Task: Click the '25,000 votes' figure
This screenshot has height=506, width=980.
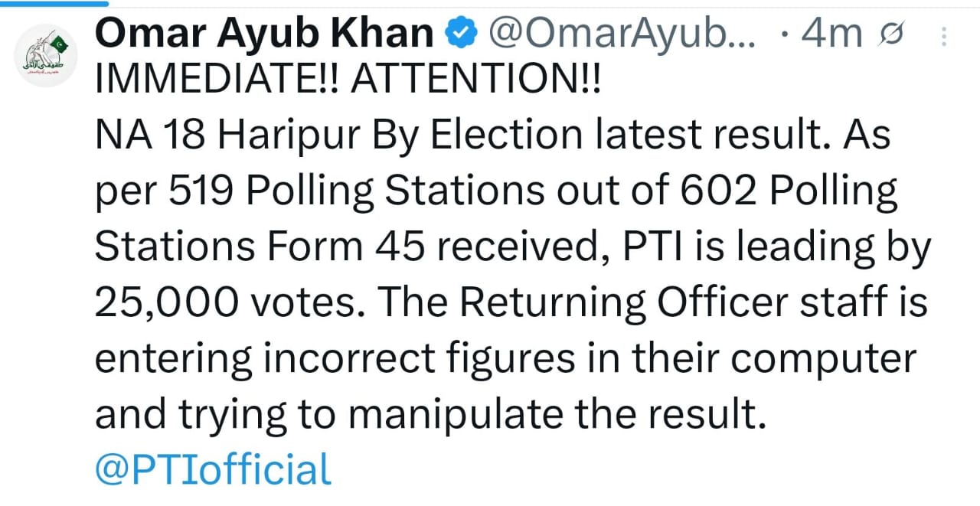Action: pos(230,302)
